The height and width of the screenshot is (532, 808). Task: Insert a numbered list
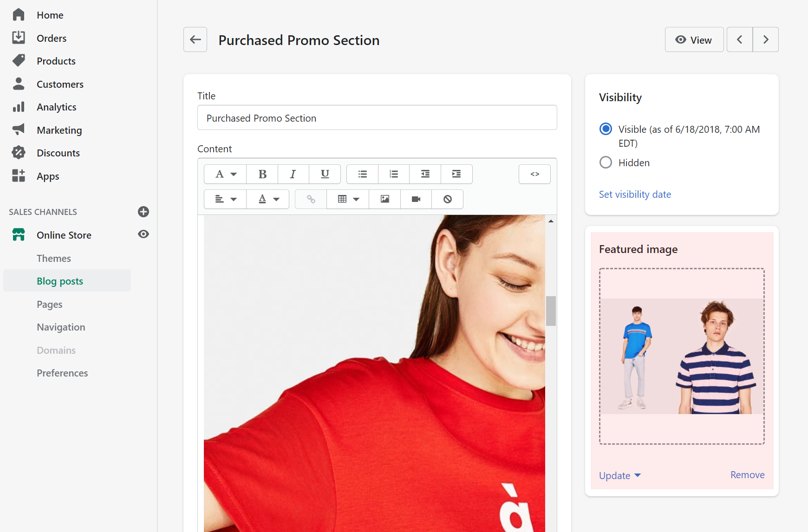(394, 174)
